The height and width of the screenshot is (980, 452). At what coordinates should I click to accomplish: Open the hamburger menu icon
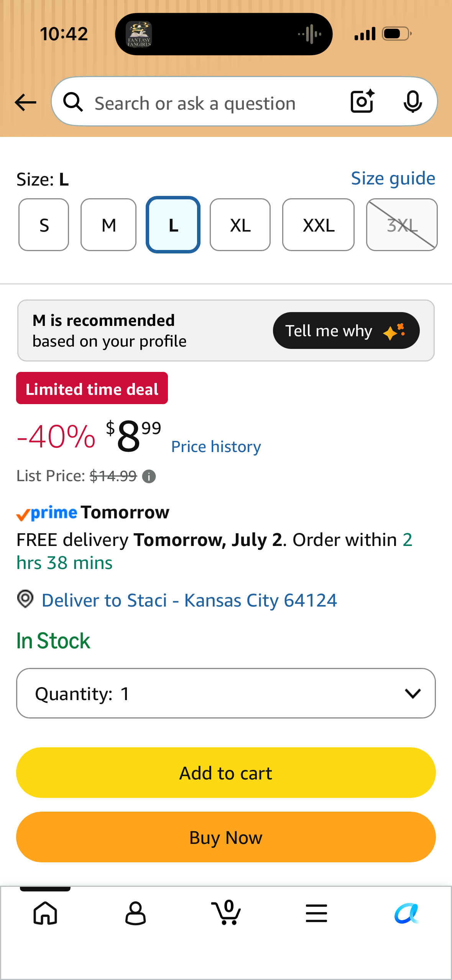coord(316,913)
